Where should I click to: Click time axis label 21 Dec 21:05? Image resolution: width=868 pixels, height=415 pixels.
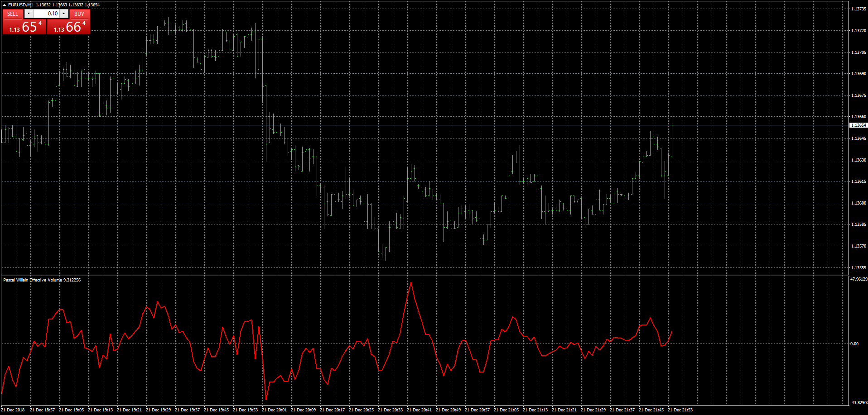[x=506, y=410]
